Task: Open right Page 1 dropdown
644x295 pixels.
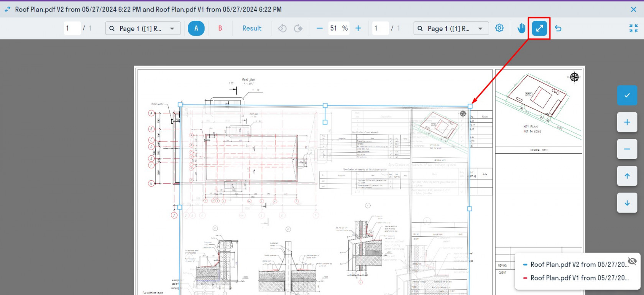Action: pyautogui.click(x=451, y=28)
